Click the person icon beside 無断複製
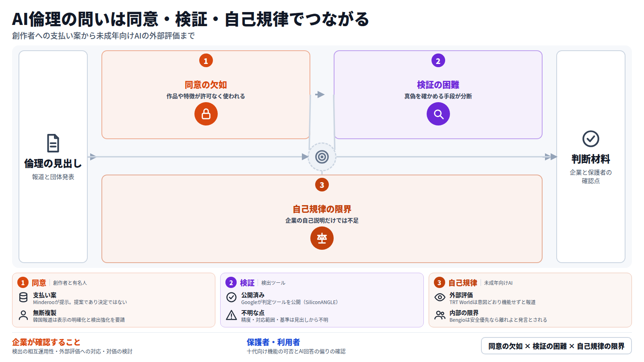644x362 pixels. [x=23, y=315]
